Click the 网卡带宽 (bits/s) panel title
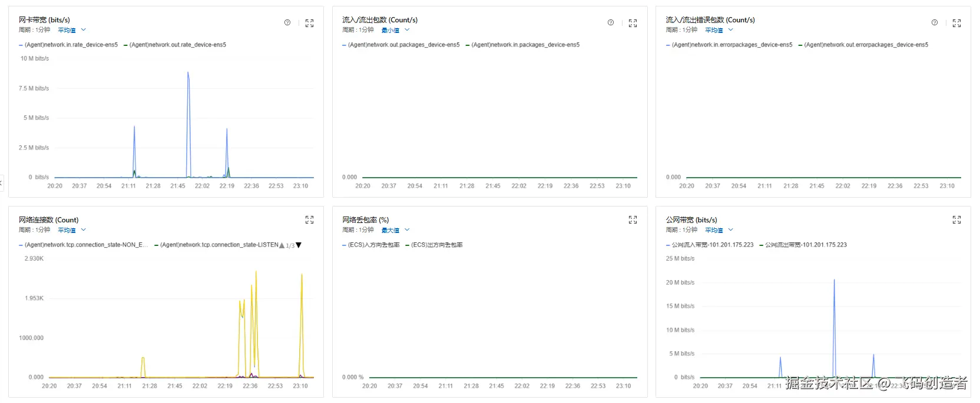The height and width of the screenshot is (403, 980). coord(44,20)
